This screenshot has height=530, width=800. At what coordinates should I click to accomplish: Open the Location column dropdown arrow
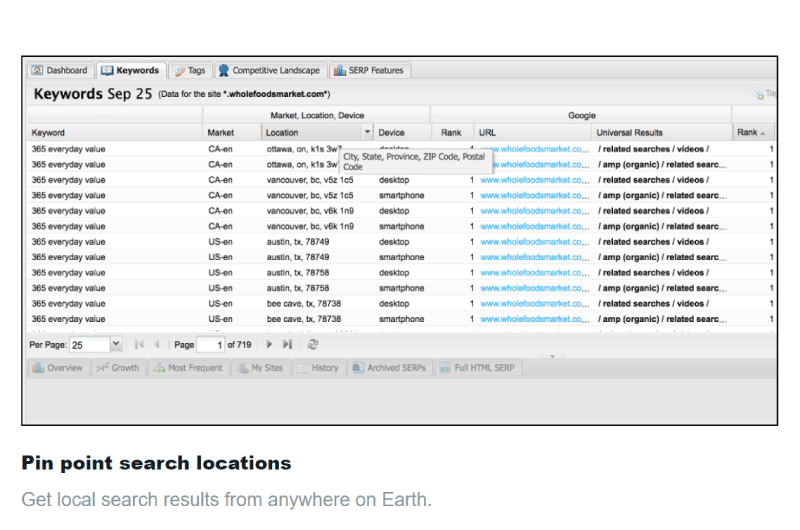point(367,132)
